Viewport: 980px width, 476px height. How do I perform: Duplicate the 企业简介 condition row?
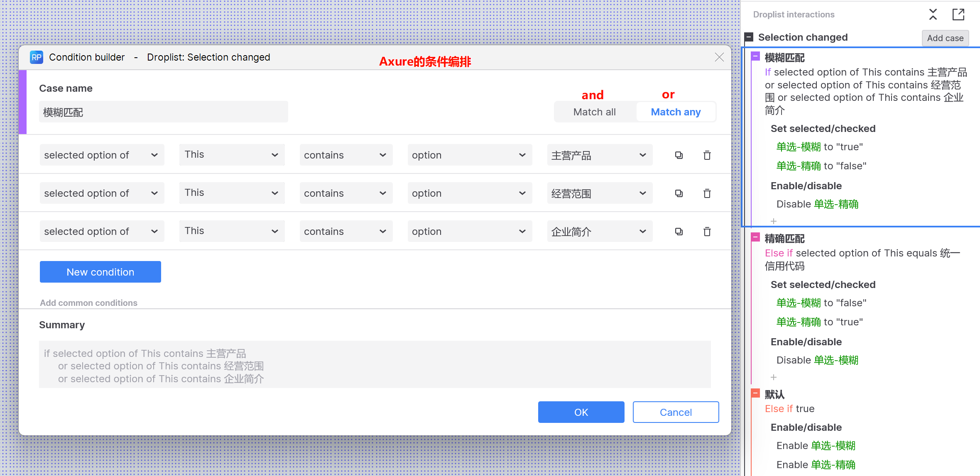679,232
